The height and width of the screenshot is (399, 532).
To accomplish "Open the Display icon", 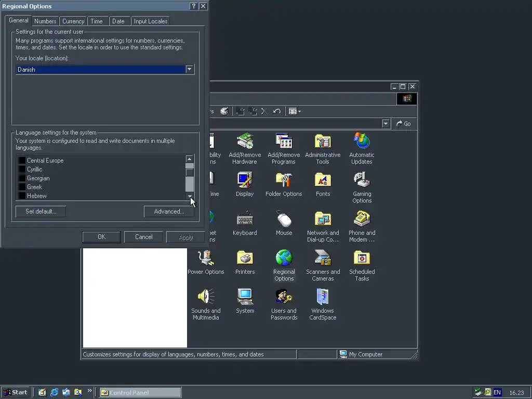I will pos(245,184).
